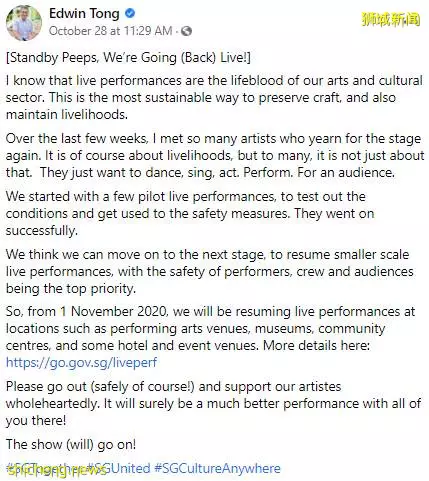This screenshot has width=429, height=481.
Task: Click the pilot live performances paragraph
Action: pos(190,213)
